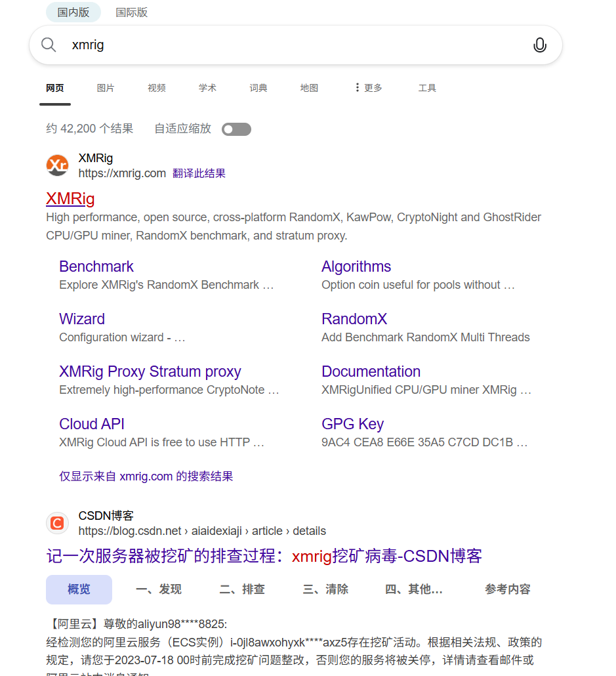Open the RandomX sitelink

tap(354, 319)
